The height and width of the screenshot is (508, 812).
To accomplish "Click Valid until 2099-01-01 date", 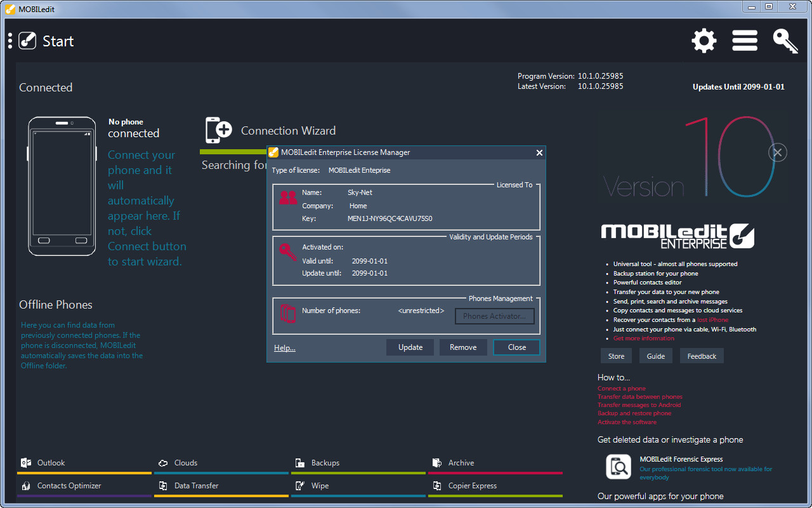I will 370,261.
